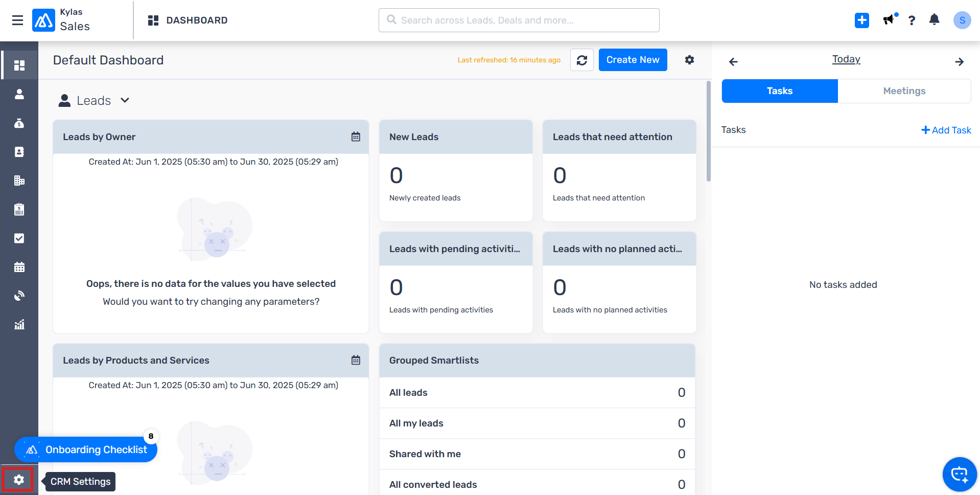Open the Deals money-bag sidebar icon

point(19,123)
